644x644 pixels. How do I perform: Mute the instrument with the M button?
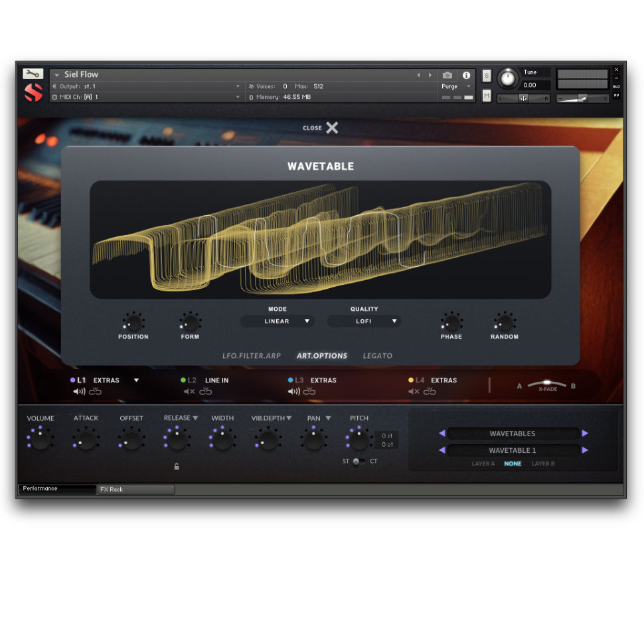[x=487, y=94]
